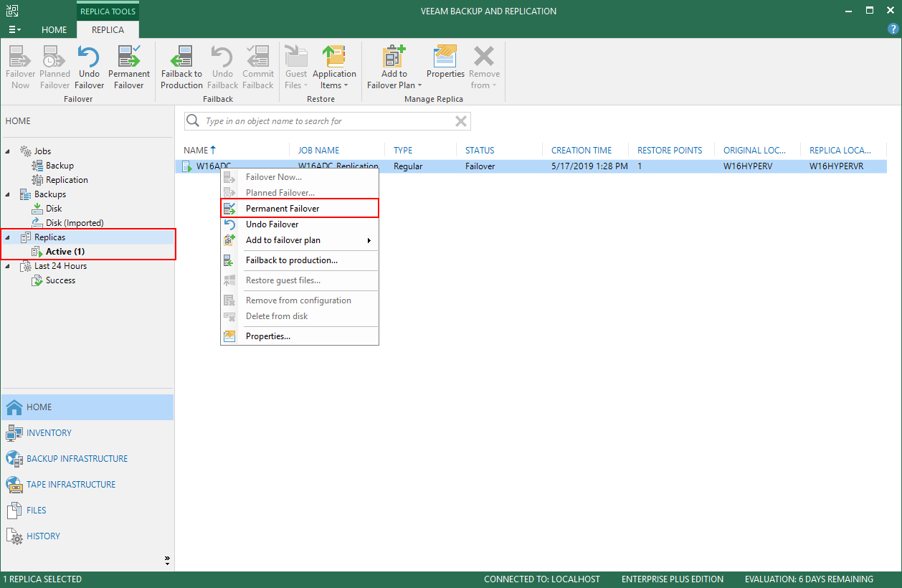Click the search box for object names
The width and height of the screenshot is (902, 588).
coord(328,121)
